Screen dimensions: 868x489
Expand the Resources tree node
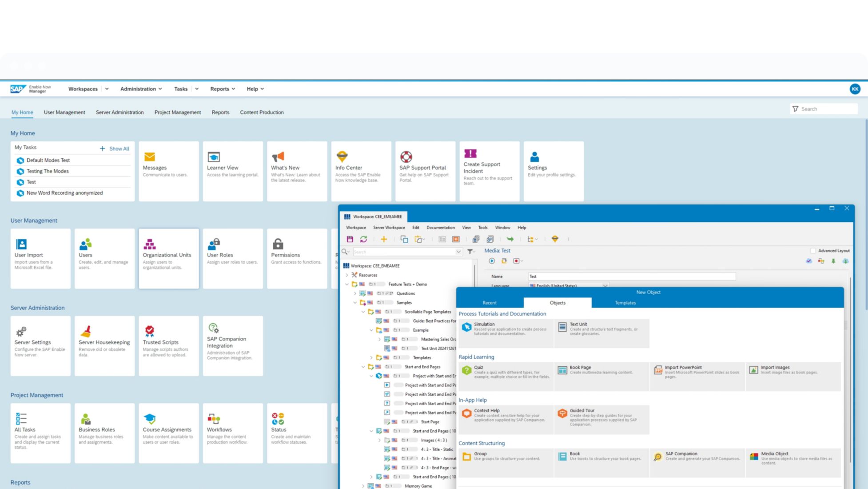click(347, 275)
